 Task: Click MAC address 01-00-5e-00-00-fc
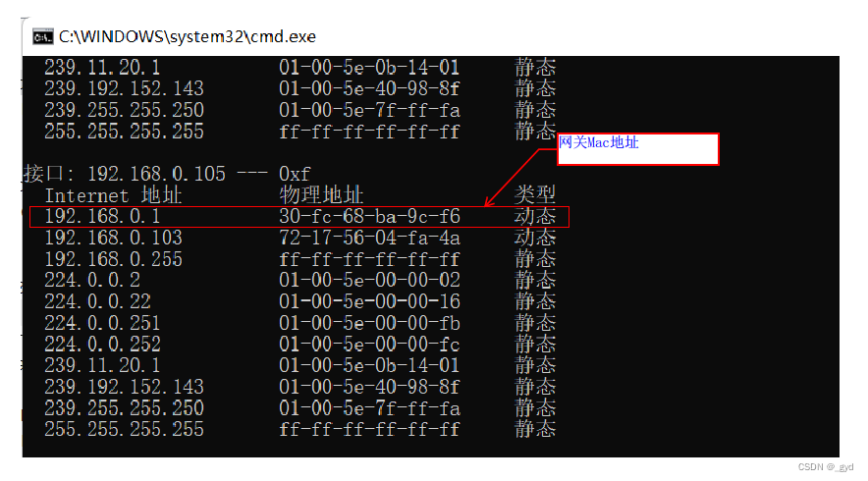(x=369, y=345)
